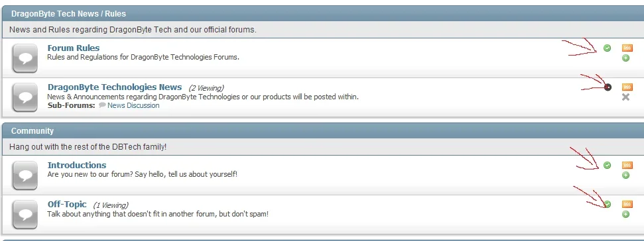Open the Off-Topic forum title link
644x241 pixels.
point(67,204)
